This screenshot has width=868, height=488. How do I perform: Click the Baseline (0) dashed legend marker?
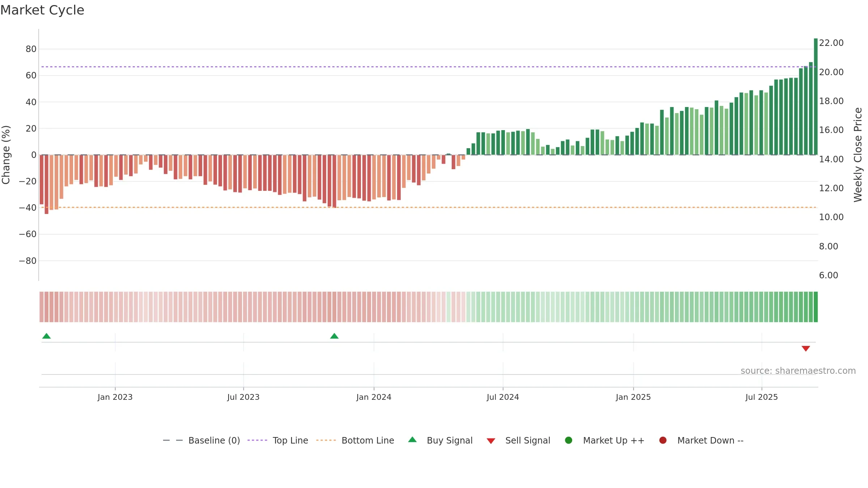pyautogui.click(x=173, y=440)
